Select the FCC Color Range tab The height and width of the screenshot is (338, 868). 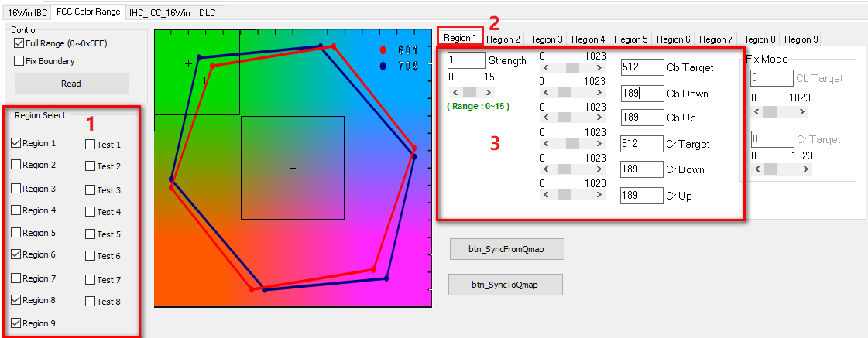point(88,11)
